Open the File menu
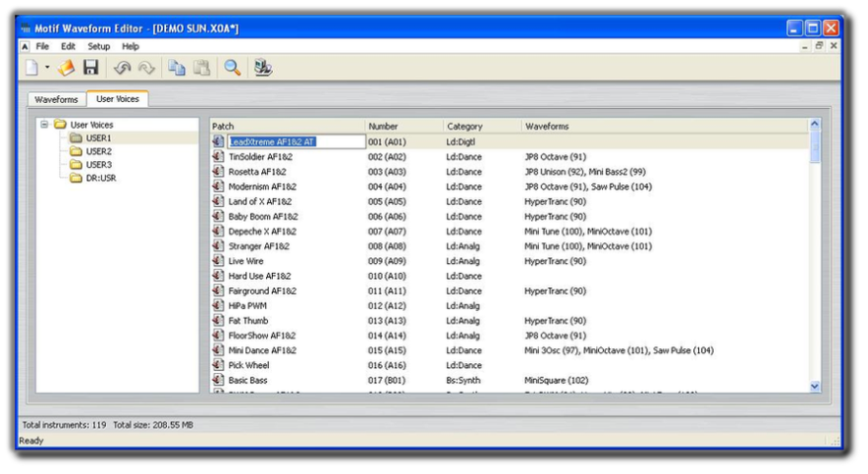Screen dimensions: 868x474 43,47
